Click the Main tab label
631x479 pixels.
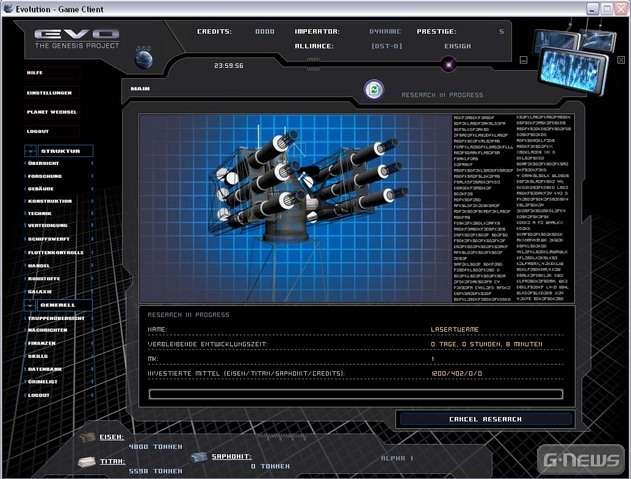pos(140,89)
